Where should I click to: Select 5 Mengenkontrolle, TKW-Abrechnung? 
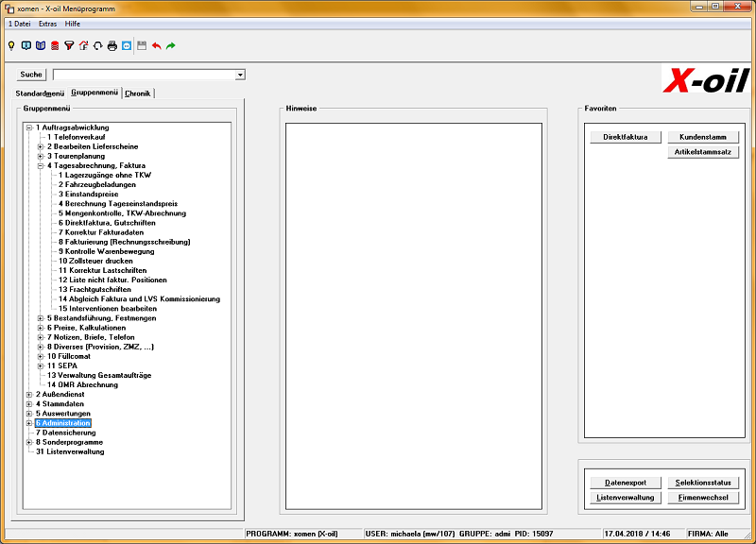point(123,213)
